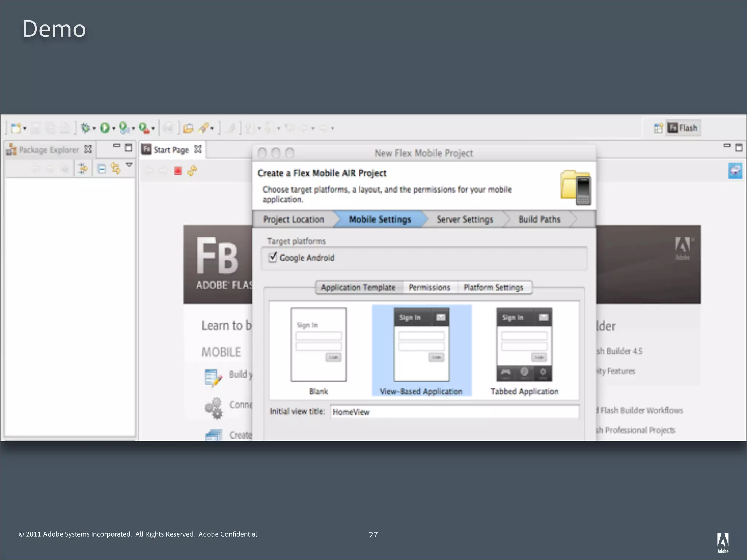Viewport: 747px width, 560px height.
Task: Click the Initial view title field
Action: 454,412
